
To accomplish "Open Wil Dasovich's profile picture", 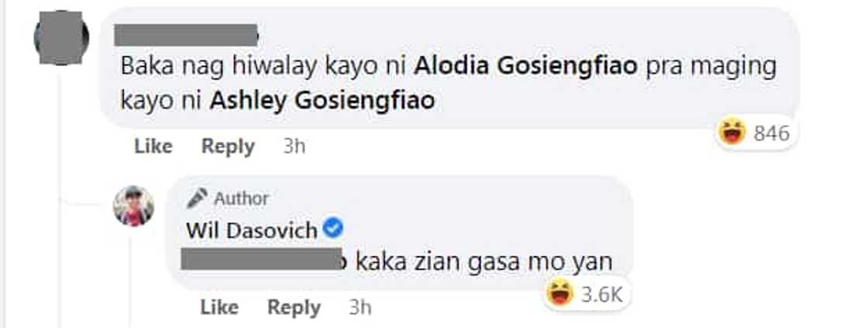I will coord(133,206).
